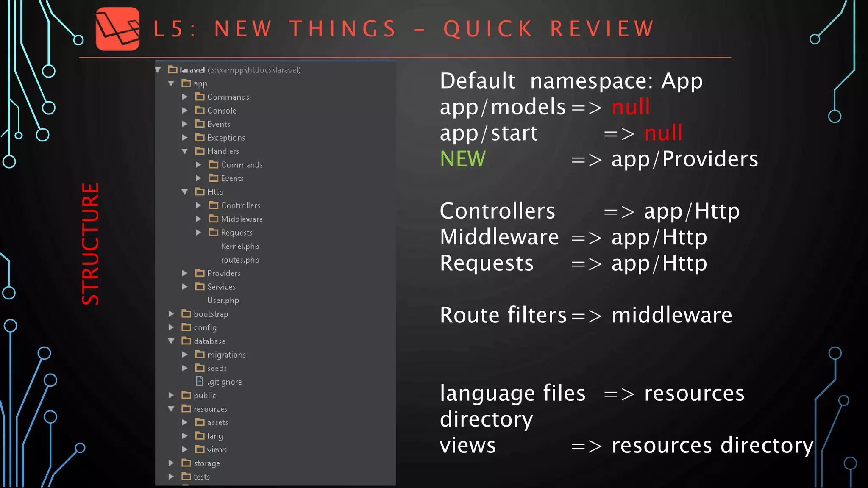Click the .gitignore file icon

click(x=200, y=381)
